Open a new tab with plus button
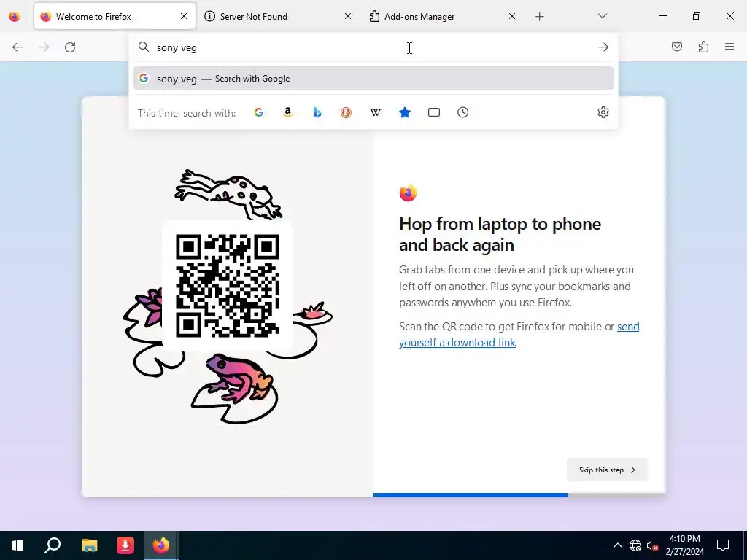This screenshot has width=747, height=560. [539, 17]
